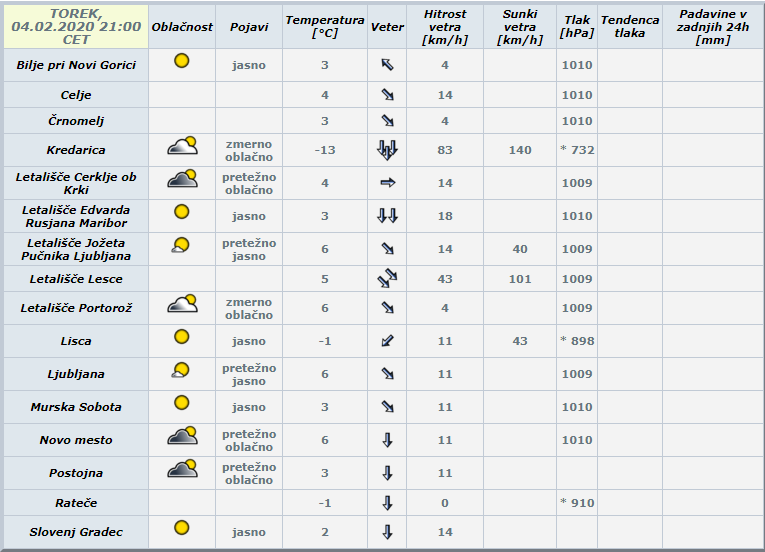Click the Oblačnost column header

tap(182, 27)
